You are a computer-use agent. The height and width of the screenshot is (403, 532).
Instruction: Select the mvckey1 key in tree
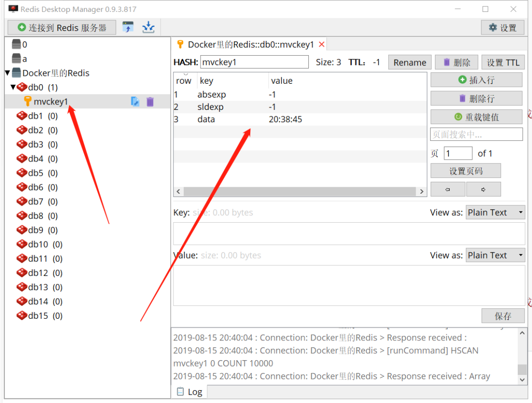point(51,101)
